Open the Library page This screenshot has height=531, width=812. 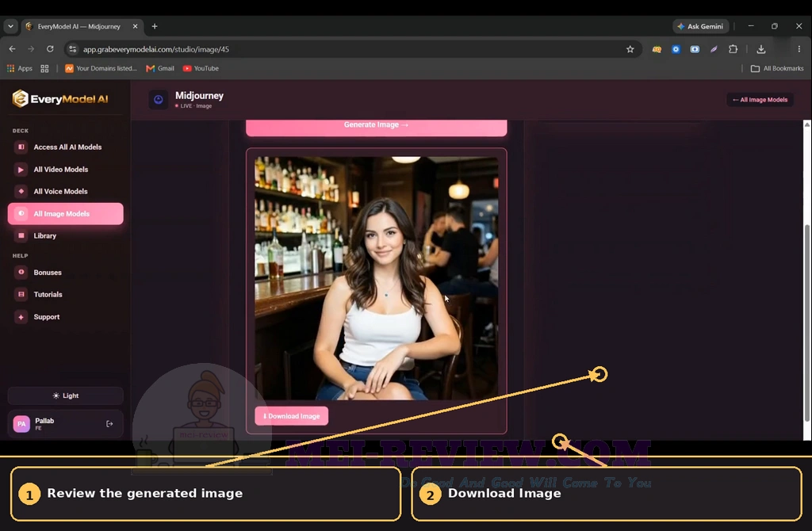pos(65,236)
